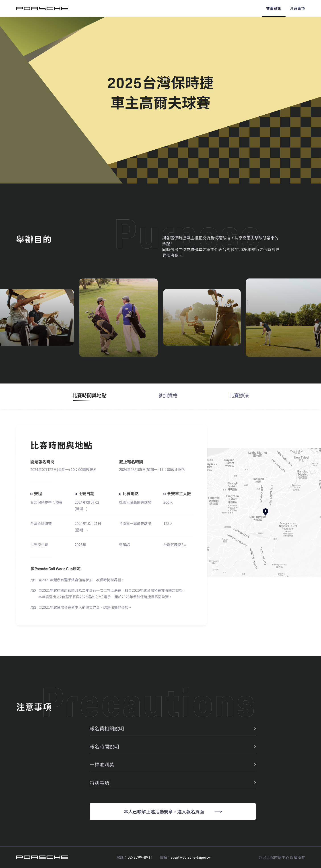Expand the 報名費相關說明 section
Screen dimensions: 321x868
point(173,728)
